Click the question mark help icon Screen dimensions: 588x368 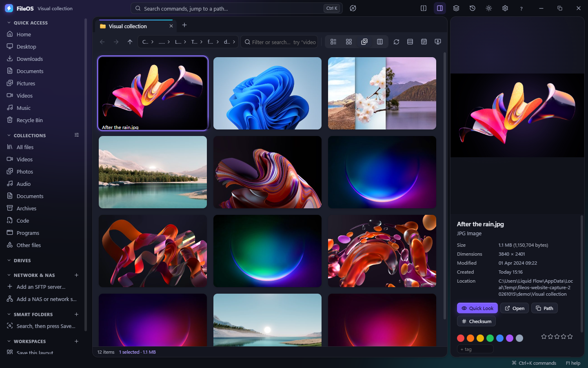click(x=521, y=8)
